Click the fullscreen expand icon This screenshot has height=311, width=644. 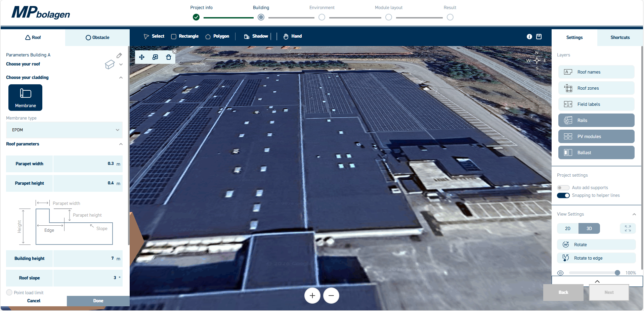pyautogui.click(x=628, y=229)
